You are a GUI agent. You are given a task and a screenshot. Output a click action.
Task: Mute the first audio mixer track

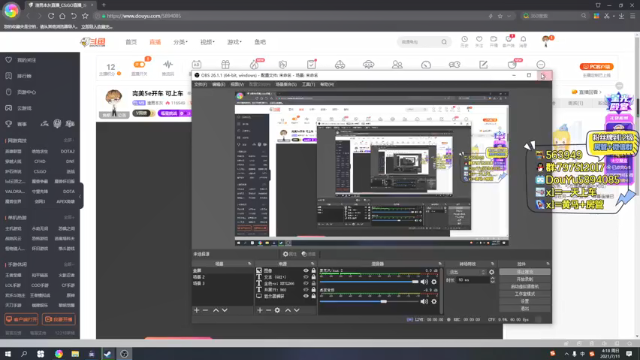[424, 282]
